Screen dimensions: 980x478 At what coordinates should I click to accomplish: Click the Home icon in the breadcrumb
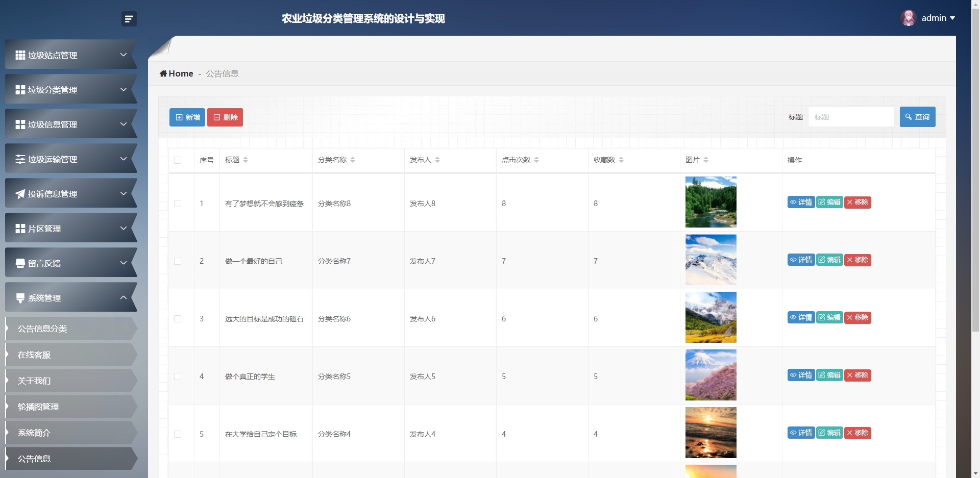[162, 73]
